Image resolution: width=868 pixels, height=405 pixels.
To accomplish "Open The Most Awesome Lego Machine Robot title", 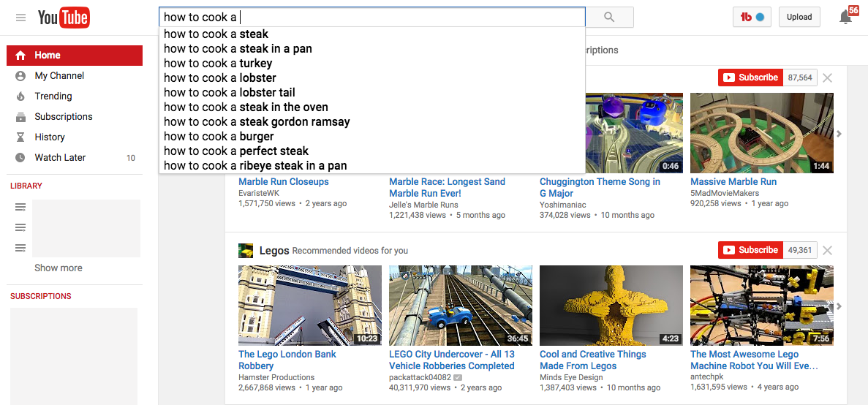I will [x=754, y=360].
